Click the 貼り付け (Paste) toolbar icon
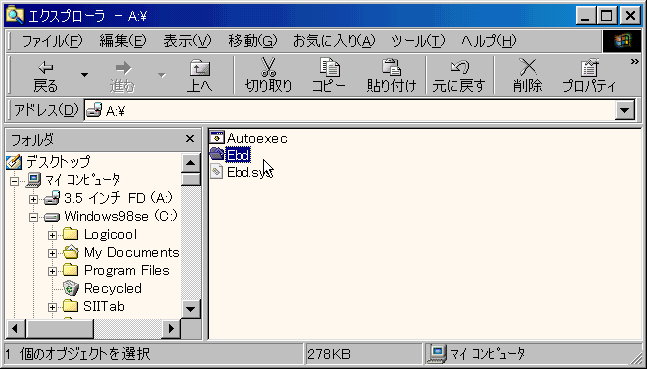This screenshot has height=369, width=647. coord(391,67)
